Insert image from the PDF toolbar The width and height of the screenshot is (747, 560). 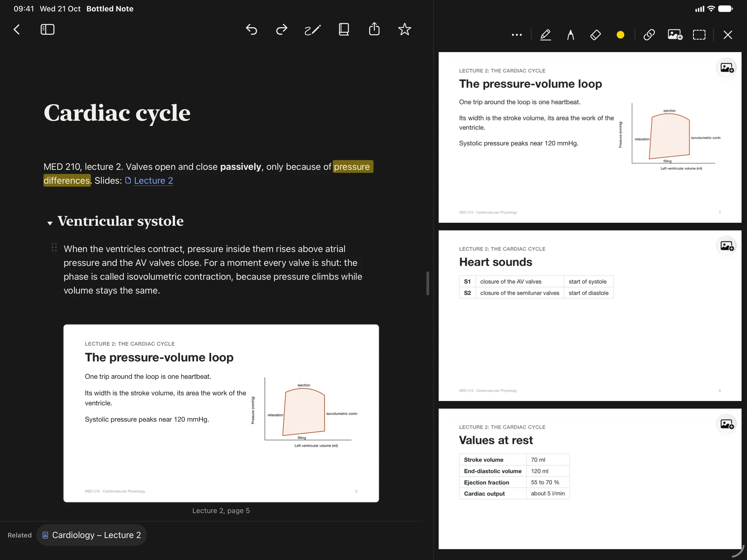675,35
